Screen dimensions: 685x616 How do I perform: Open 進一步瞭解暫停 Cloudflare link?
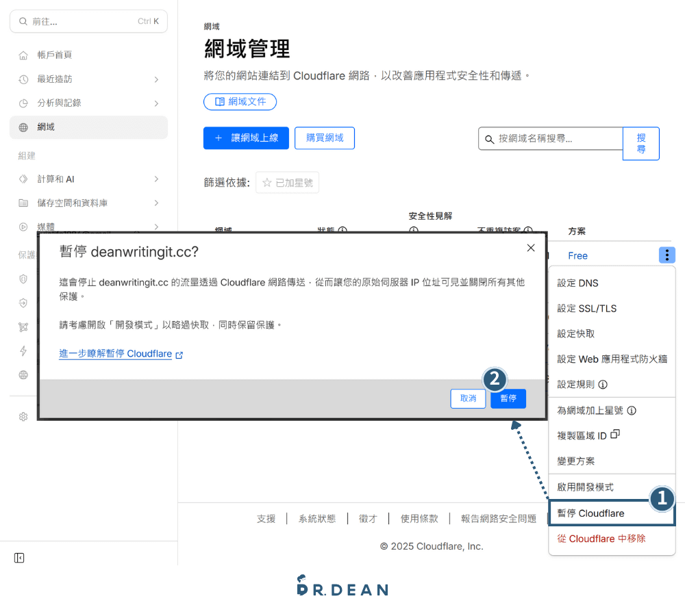click(121, 354)
